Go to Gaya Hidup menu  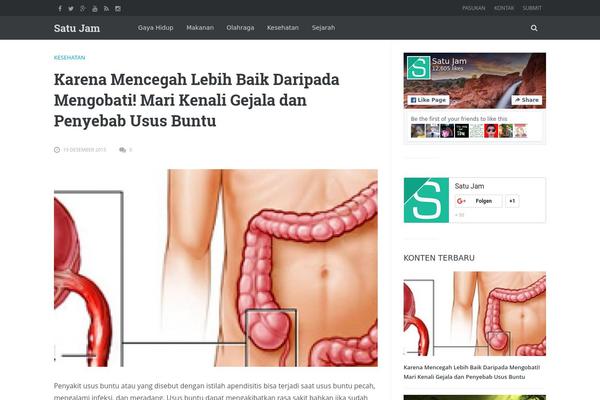[x=155, y=28]
